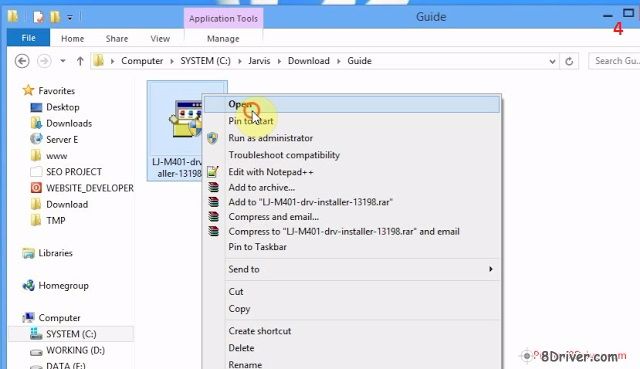
Task: Choose Troubleshoot compatibility
Action: coord(351,155)
